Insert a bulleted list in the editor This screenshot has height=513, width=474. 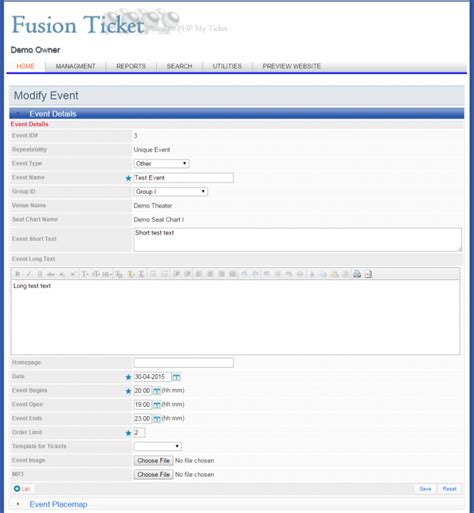tap(153, 274)
